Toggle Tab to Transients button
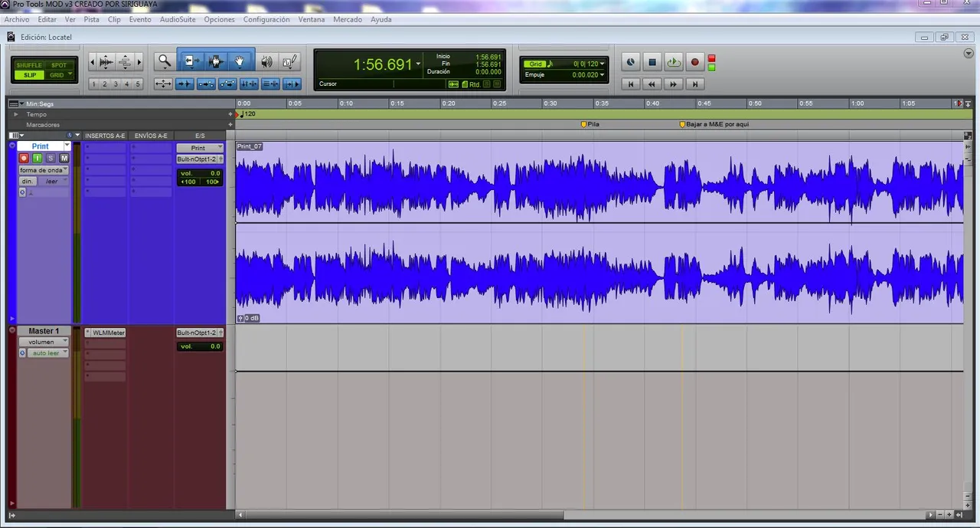980x528 pixels. coord(185,84)
